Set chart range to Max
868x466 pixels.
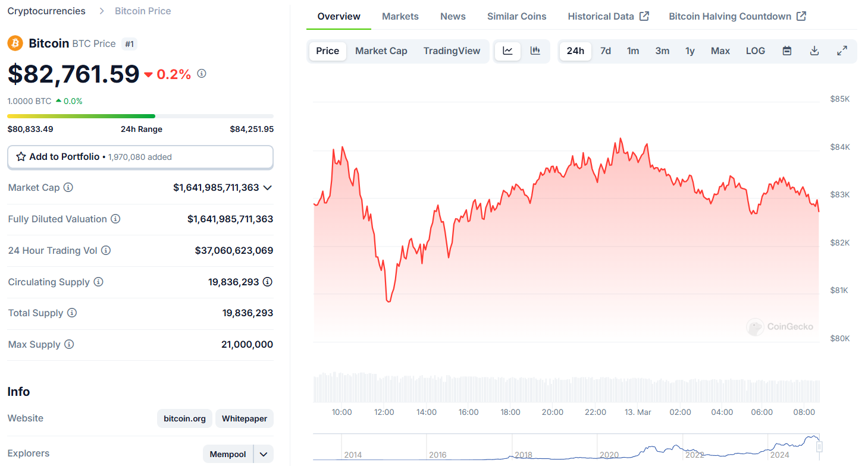point(720,51)
